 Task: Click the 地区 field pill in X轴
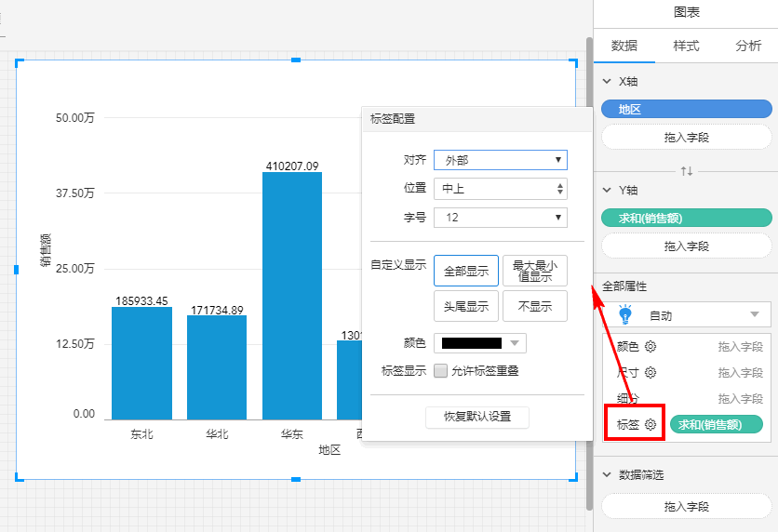click(x=687, y=109)
